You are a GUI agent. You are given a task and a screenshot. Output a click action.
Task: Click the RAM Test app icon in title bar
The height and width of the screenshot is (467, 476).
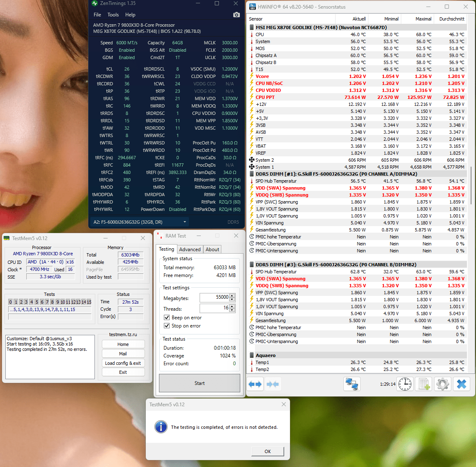tap(159, 236)
